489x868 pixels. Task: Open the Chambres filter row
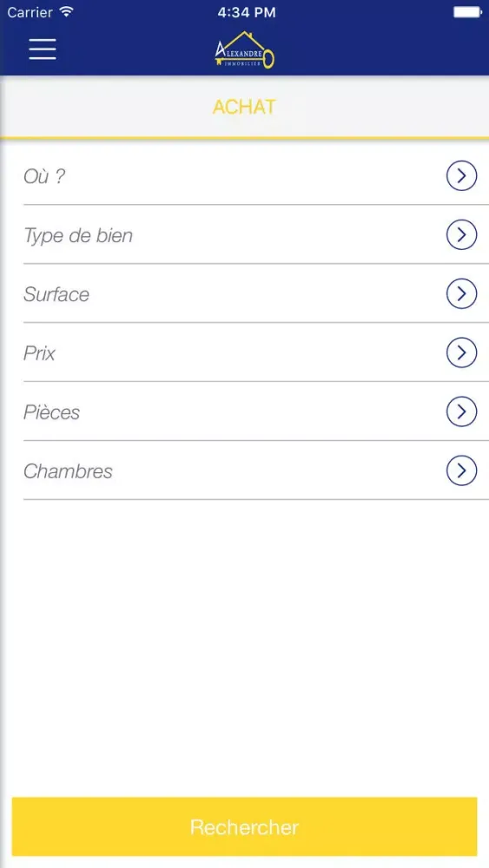point(256,470)
